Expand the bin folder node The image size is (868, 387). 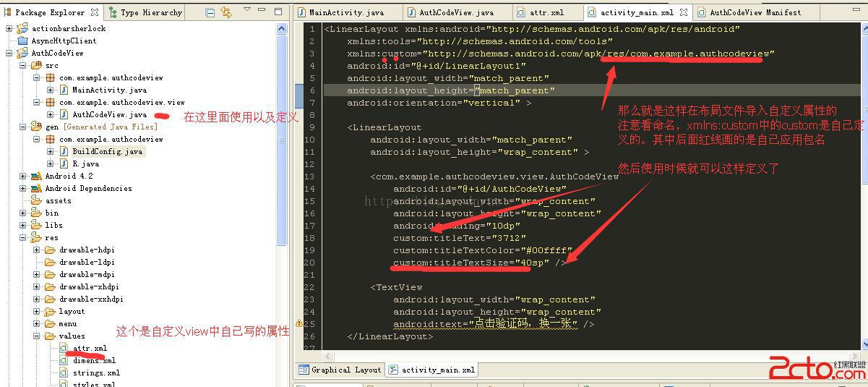click(23, 213)
